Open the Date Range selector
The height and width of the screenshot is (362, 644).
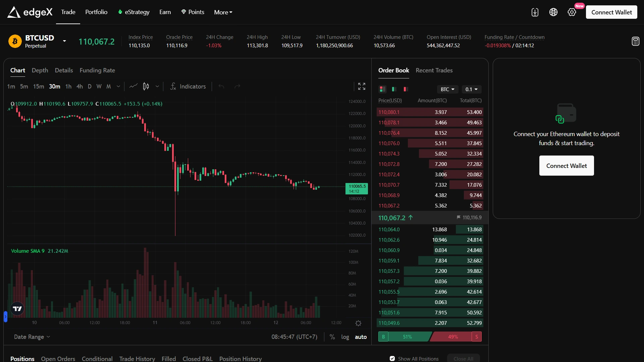pos(32,337)
